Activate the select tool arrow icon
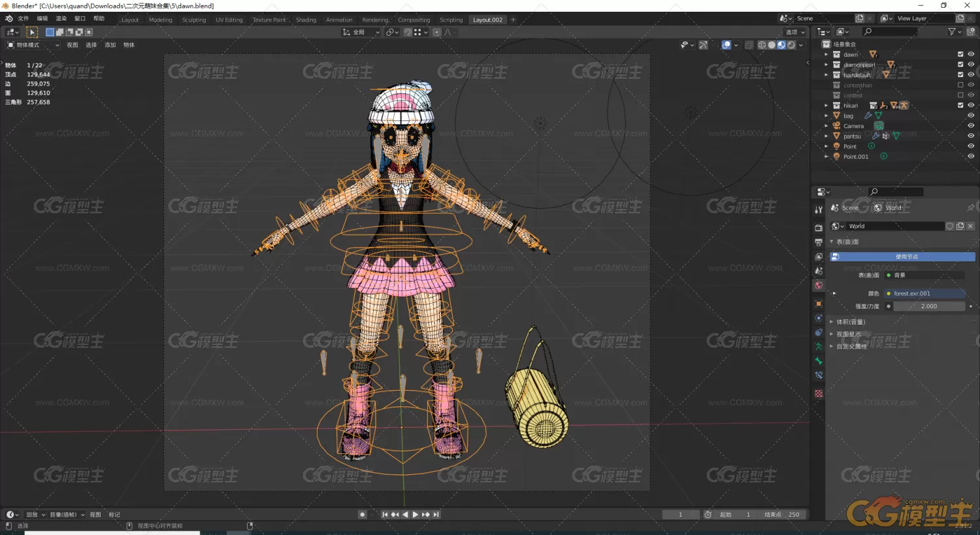The width and height of the screenshot is (980, 535). [32, 32]
